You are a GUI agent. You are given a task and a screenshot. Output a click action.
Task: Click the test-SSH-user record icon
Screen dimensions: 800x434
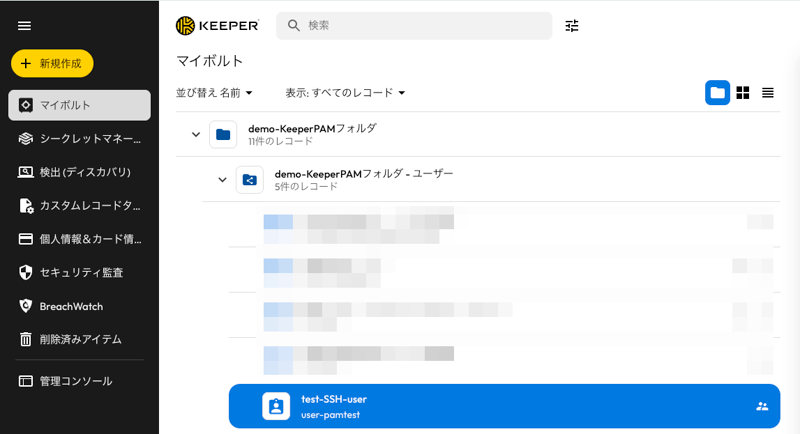(276, 406)
